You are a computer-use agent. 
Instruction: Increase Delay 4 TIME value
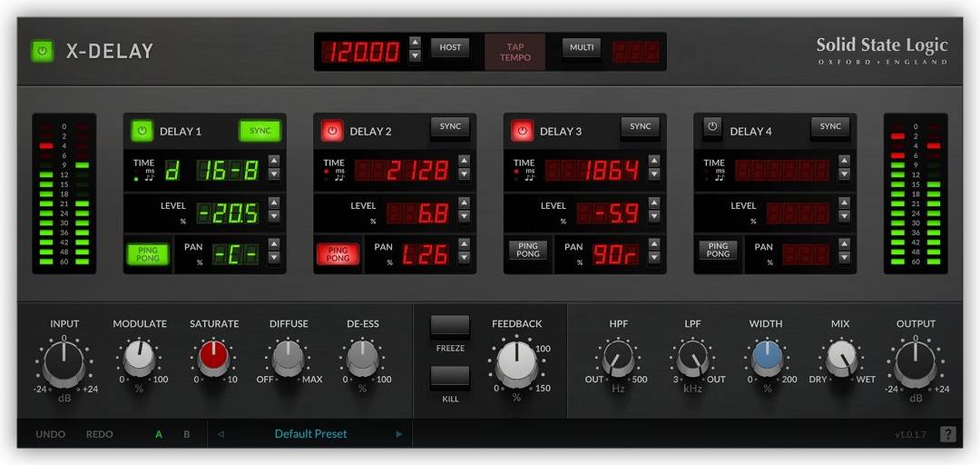[x=845, y=161]
